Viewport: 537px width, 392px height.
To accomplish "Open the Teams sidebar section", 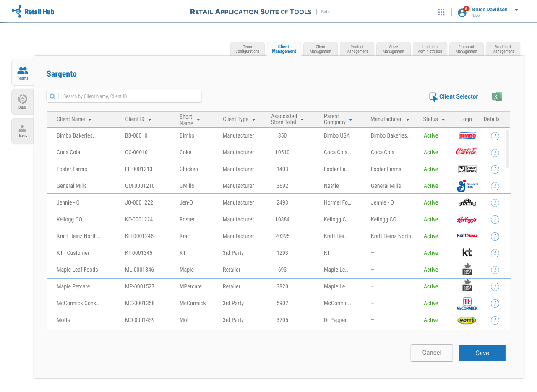I will point(23,73).
